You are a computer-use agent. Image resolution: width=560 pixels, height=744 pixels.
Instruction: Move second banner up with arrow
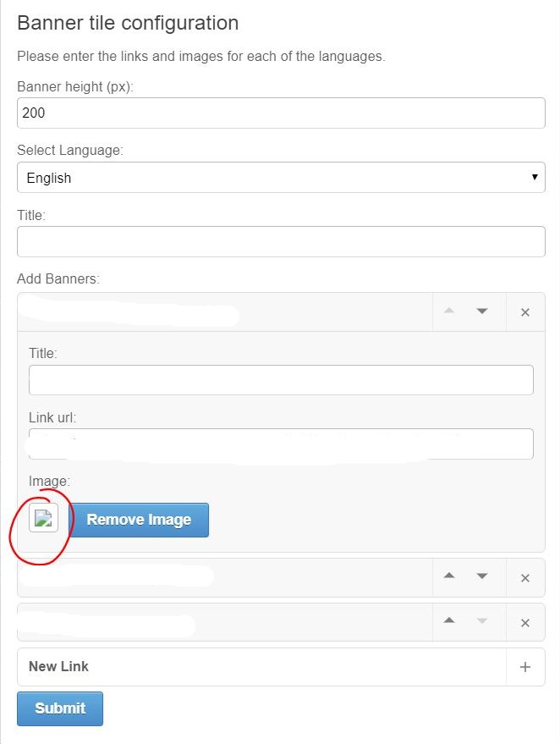click(449, 576)
